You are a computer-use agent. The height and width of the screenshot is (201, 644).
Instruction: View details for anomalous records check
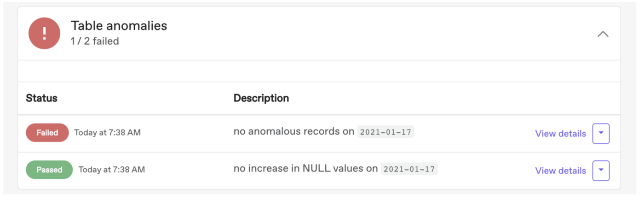(x=560, y=133)
